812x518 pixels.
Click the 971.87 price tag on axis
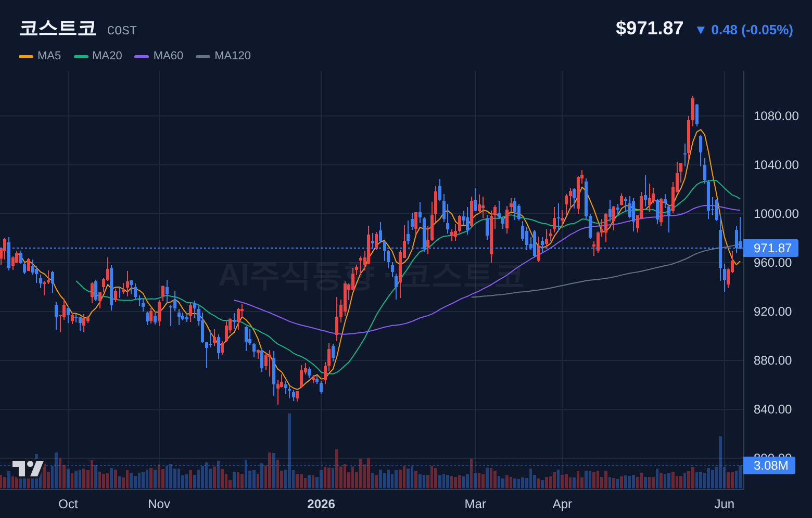click(x=771, y=248)
